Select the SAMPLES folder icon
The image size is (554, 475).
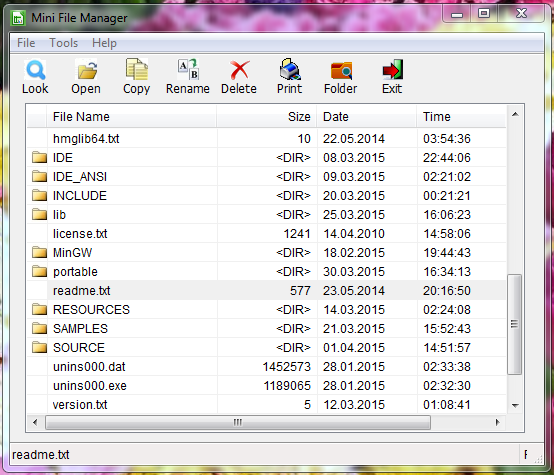click(39, 329)
